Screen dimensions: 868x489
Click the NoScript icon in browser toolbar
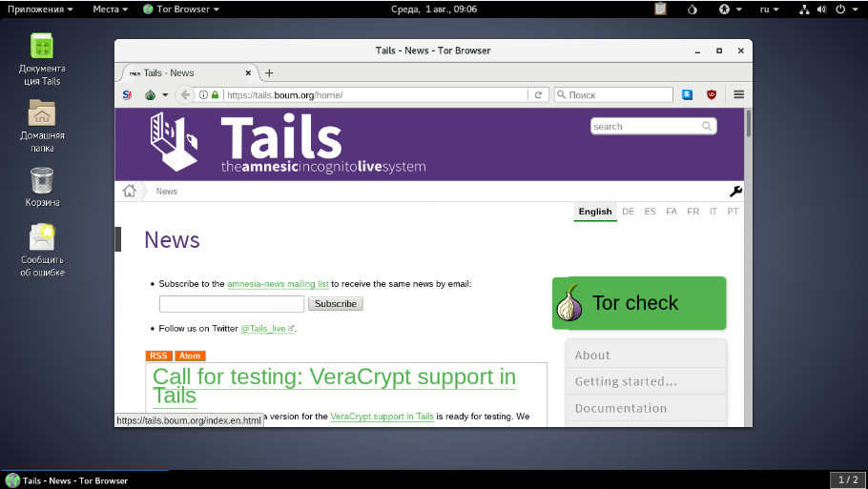point(127,94)
